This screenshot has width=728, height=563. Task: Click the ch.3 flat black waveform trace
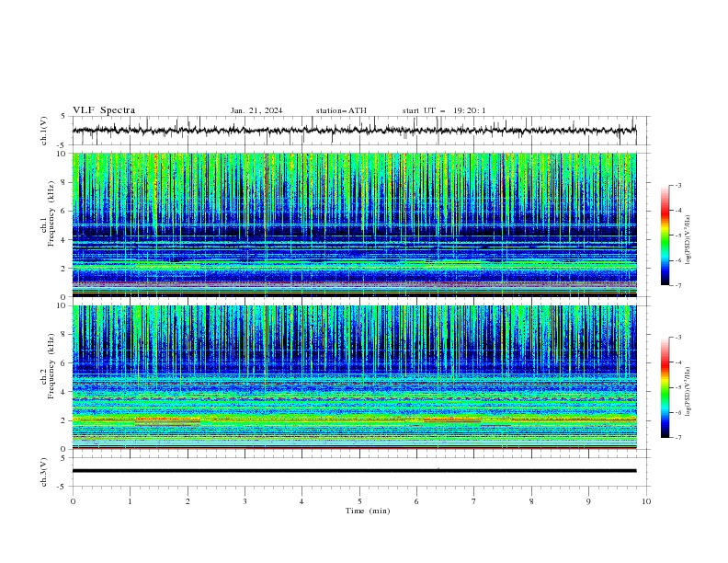(x=354, y=471)
